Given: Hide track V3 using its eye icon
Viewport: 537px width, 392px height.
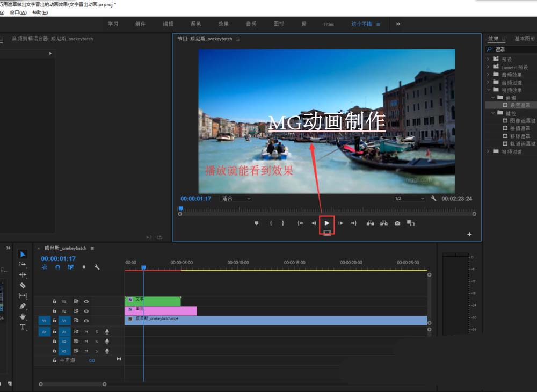Looking at the screenshot, I should click(x=86, y=301).
